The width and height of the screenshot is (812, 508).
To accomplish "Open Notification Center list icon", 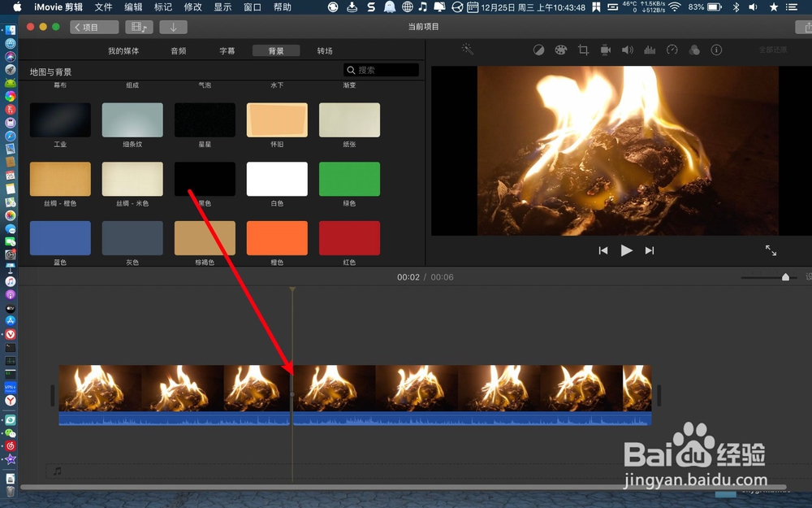I will click(x=792, y=7).
